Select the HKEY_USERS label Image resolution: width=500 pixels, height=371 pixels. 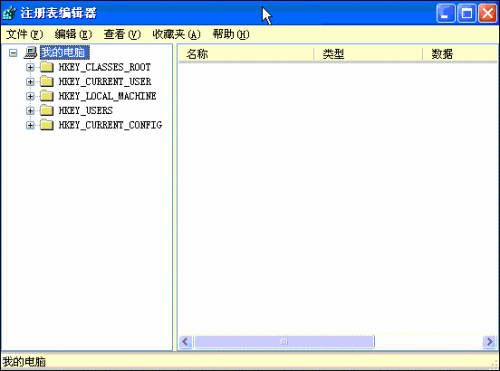click(86, 111)
